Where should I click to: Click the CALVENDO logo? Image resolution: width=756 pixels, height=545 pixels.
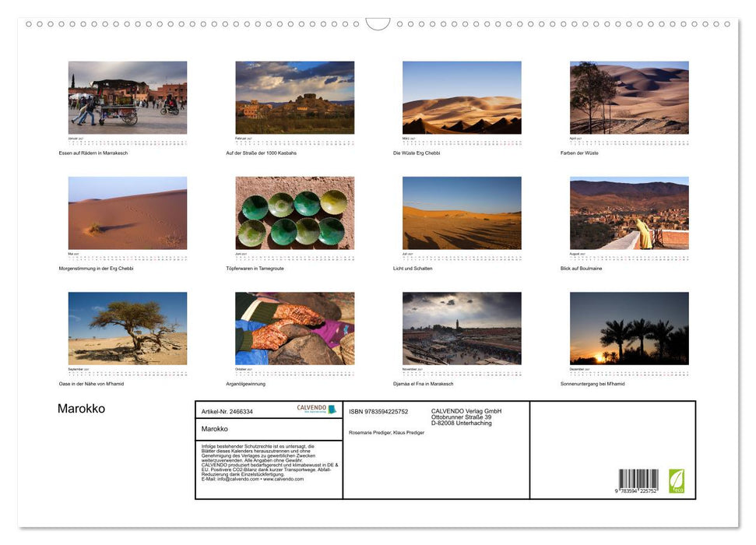(x=316, y=409)
